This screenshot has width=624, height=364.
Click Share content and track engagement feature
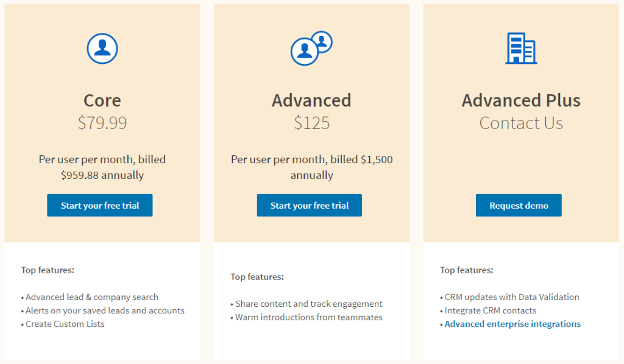[x=306, y=303]
